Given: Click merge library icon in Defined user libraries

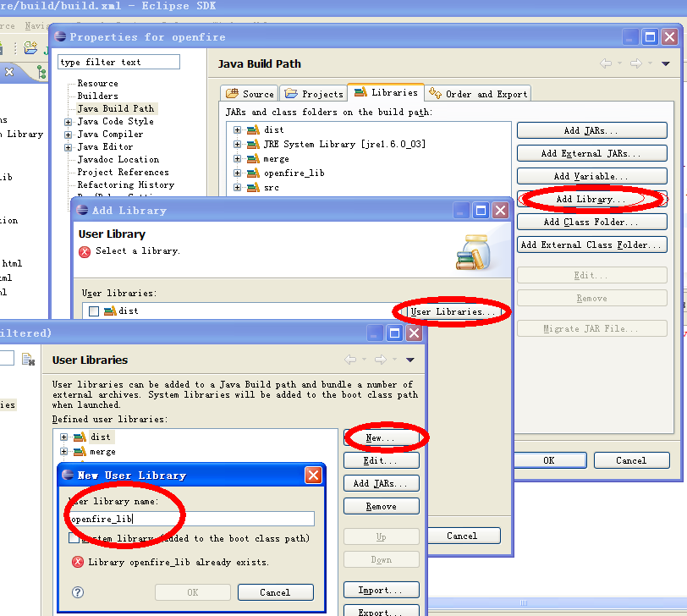Looking at the screenshot, I should (80, 451).
